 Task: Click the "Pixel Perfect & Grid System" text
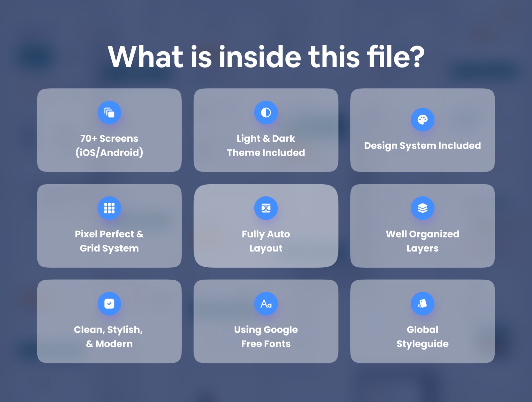click(x=109, y=241)
